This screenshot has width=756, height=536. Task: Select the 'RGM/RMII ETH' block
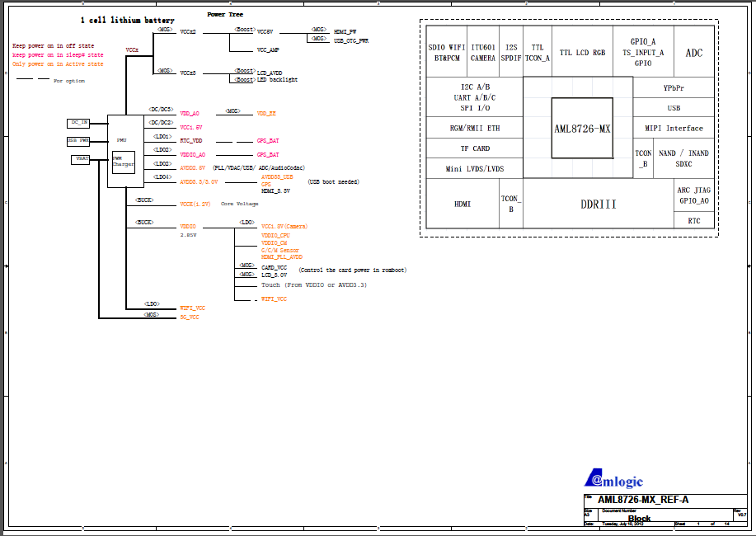(475, 128)
